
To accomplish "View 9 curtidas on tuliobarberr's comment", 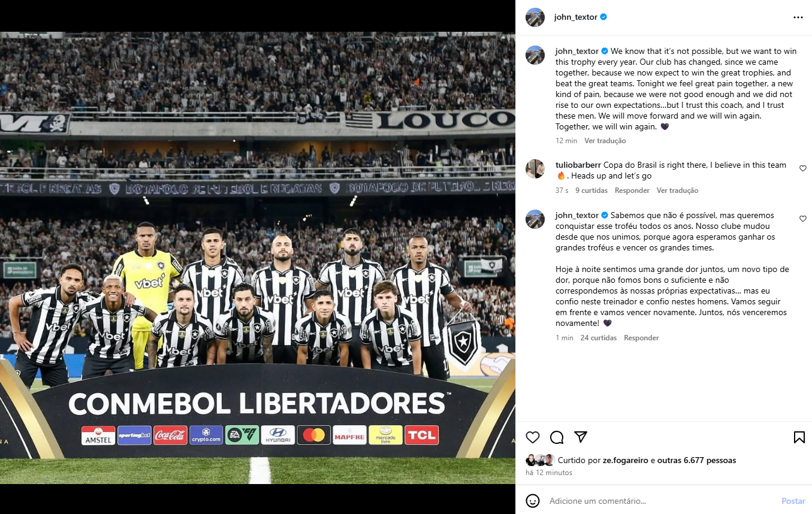I will [591, 191].
